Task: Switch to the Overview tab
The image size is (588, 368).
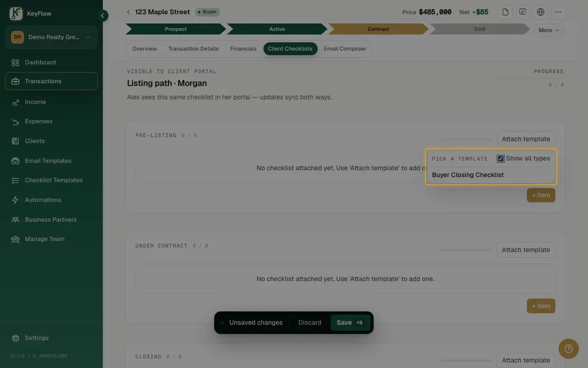Action: tap(145, 49)
